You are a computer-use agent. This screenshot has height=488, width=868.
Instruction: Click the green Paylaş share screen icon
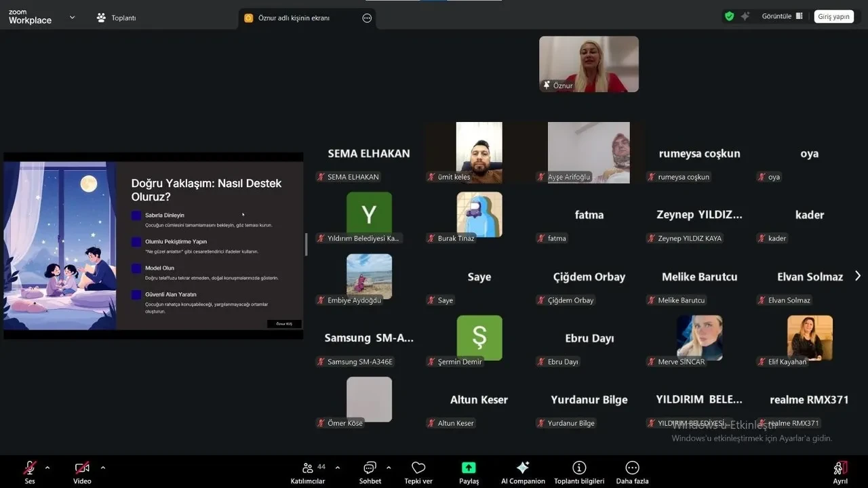[x=469, y=468]
